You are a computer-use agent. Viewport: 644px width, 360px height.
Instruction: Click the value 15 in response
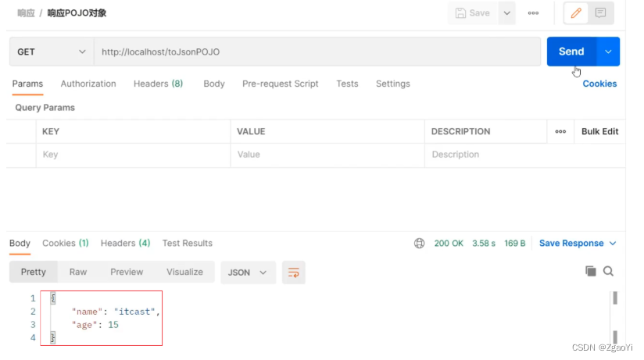pyautogui.click(x=113, y=325)
